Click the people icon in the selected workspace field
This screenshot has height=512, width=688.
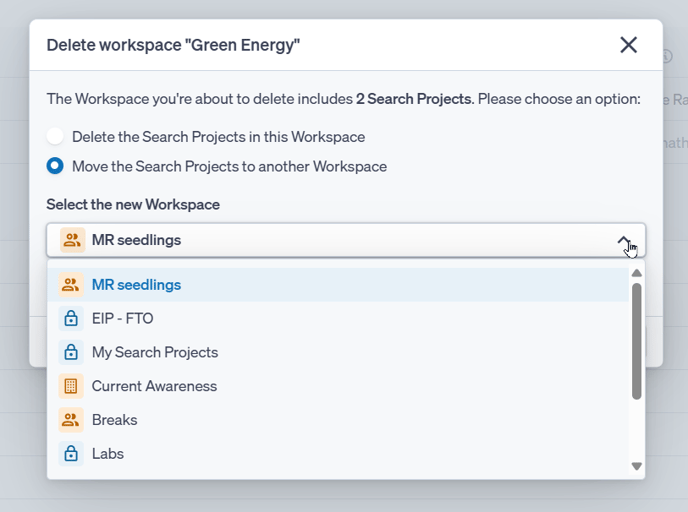[x=73, y=240]
